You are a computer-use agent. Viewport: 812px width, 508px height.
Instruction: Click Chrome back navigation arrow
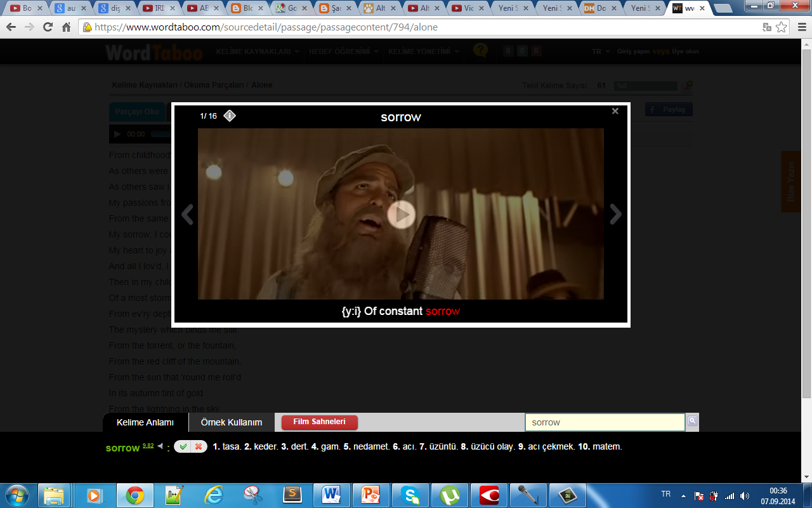[11, 27]
